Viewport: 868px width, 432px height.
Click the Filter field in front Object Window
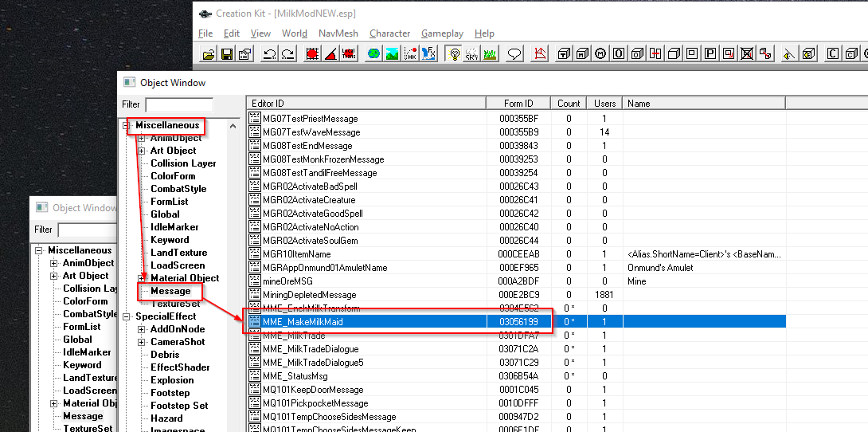coord(179,104)
